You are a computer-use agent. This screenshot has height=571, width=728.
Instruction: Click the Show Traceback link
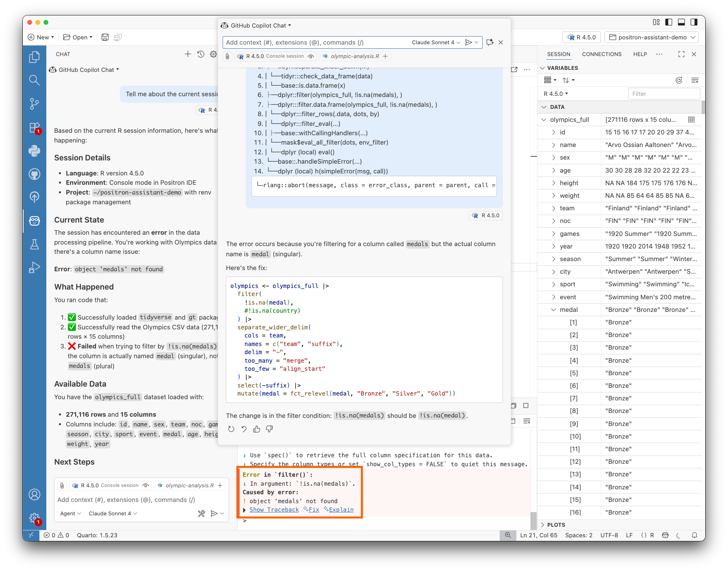(x=274, y=510)
